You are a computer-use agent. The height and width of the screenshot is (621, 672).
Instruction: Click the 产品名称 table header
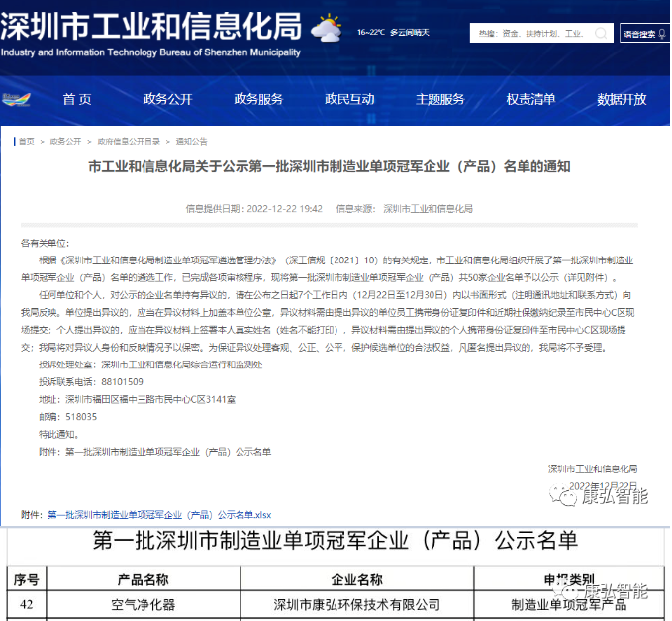(144, 580)
